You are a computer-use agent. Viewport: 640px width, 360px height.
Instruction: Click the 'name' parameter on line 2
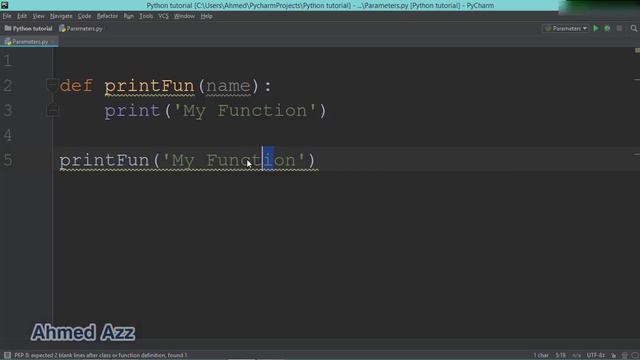pyautogui.click(x=228, y=86)
